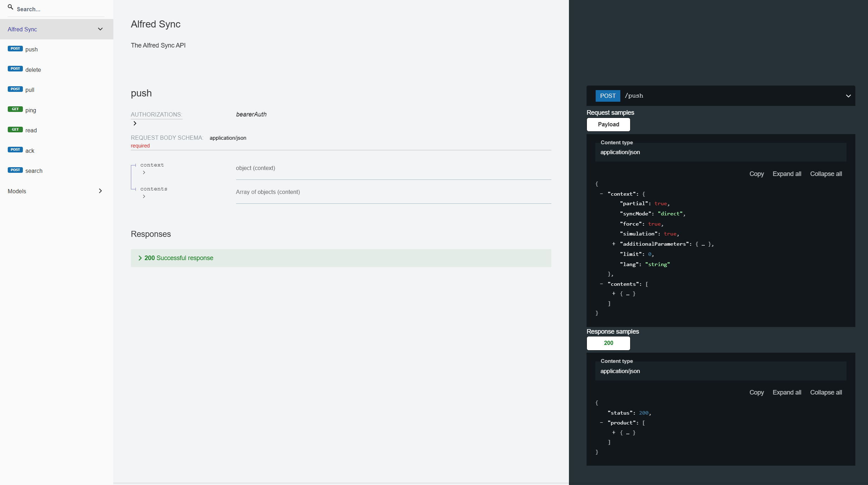Click request sample application/json content type

[620, 152]
